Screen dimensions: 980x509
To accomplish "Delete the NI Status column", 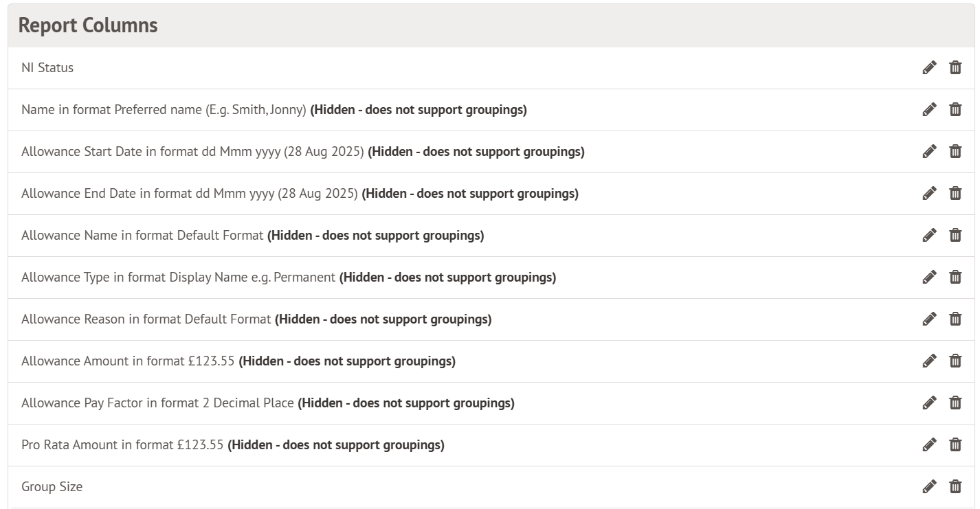I will pyautogui.click(x=955, y=67).
